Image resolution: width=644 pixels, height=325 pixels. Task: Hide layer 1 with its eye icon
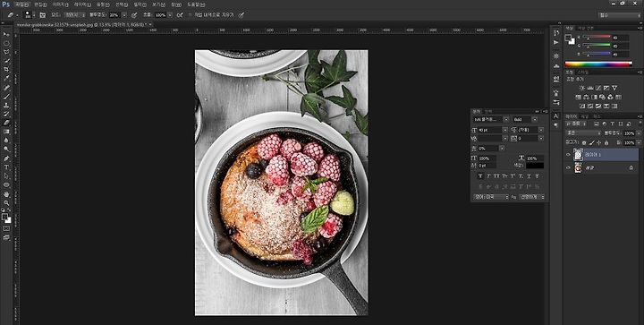569,155
